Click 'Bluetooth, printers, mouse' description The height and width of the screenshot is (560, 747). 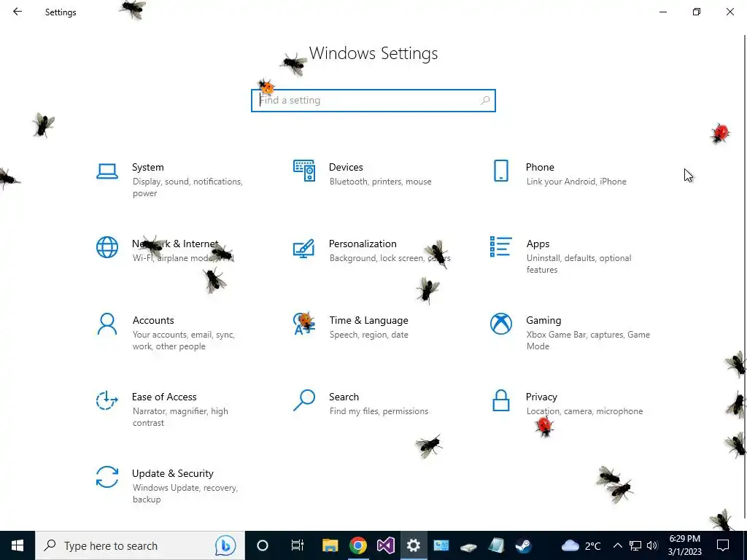[380, 182]
